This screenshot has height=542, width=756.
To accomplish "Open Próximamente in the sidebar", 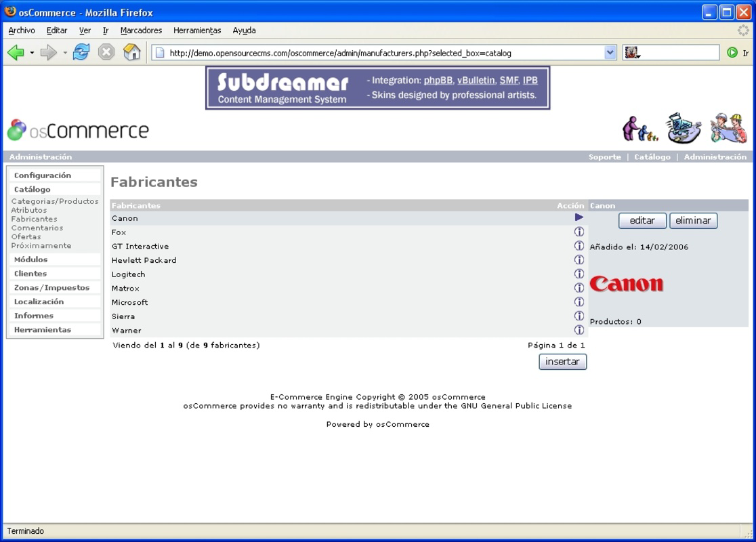I will (41, 245).
